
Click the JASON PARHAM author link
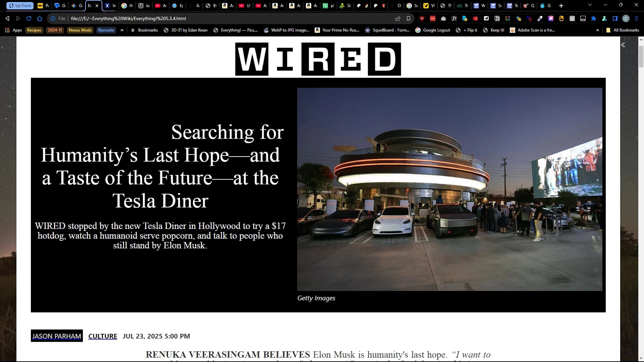click(x=57, y=336)
